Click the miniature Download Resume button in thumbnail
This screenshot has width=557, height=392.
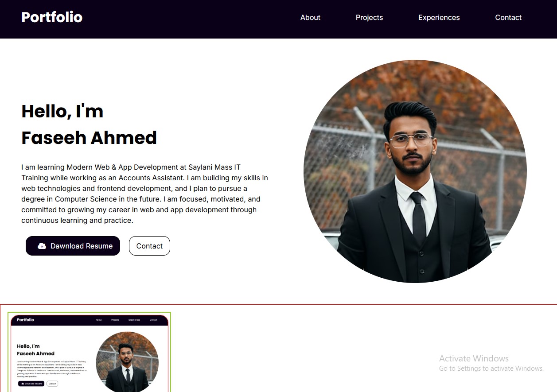tap(31, 384)
